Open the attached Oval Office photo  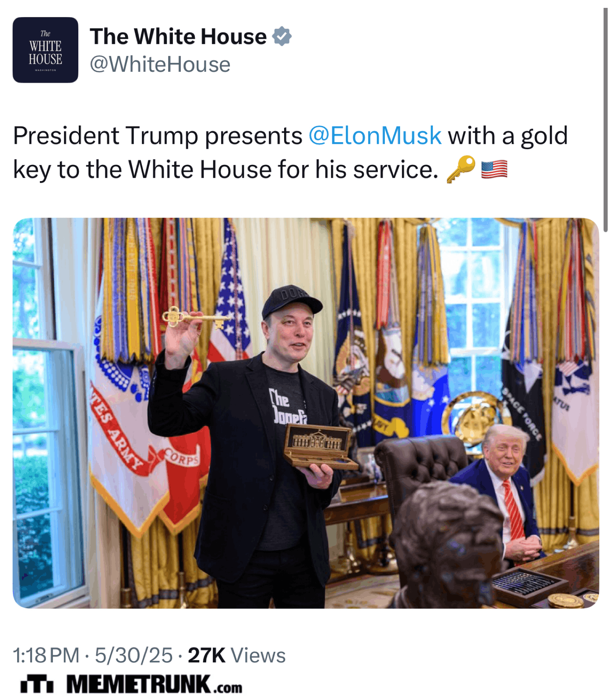click(306, 413)
